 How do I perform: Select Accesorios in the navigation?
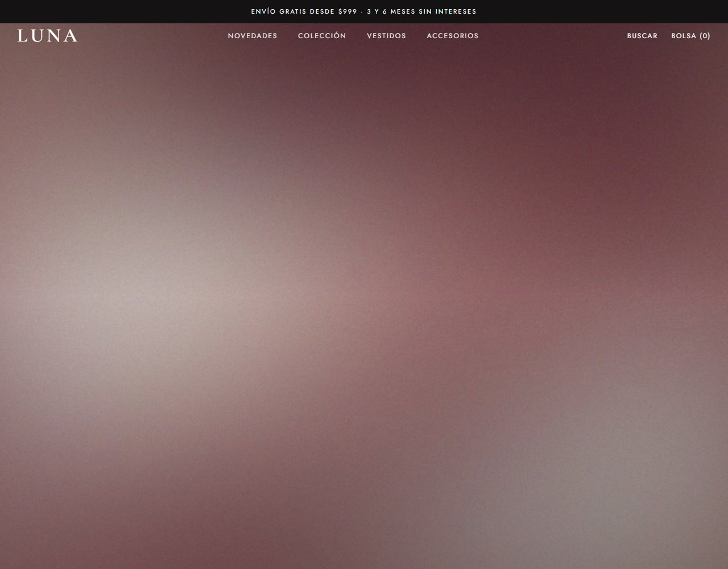(x=453, y=36)
